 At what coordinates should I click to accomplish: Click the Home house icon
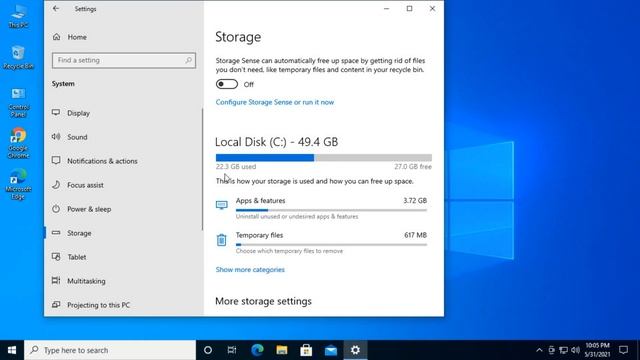click(56, 37)
